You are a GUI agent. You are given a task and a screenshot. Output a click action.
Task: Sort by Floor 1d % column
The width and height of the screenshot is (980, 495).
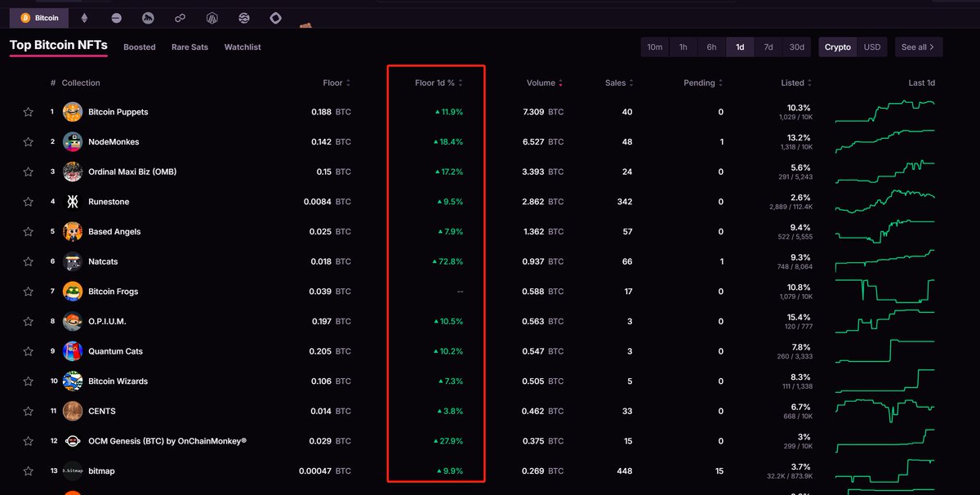439,82
